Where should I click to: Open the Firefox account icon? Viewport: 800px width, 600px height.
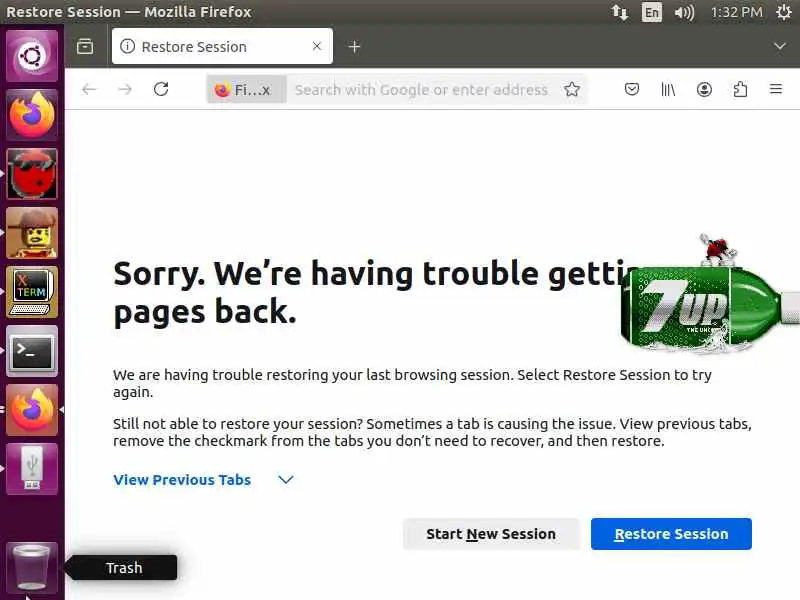[x=704, y=89]
